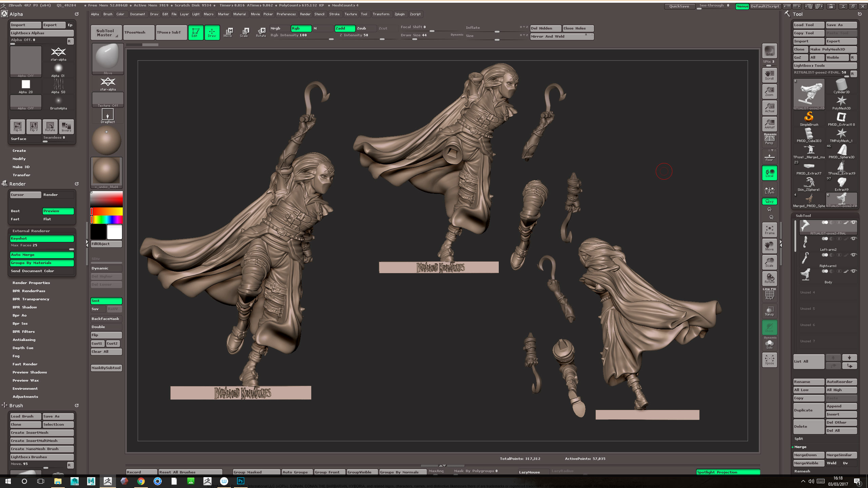This screenshot has height=488, width=868.
Task: Toggle the Floor grid
Action: (769, 156)
